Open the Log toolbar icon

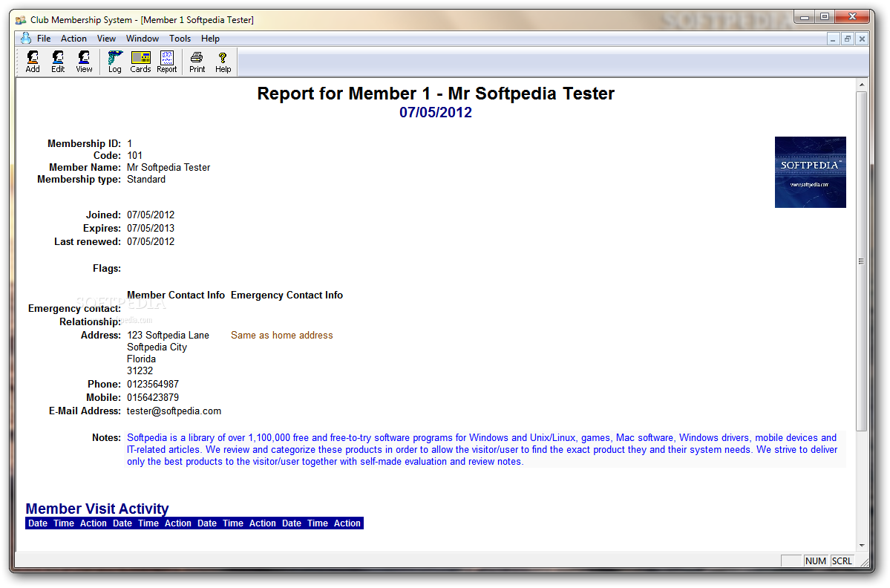114,62
